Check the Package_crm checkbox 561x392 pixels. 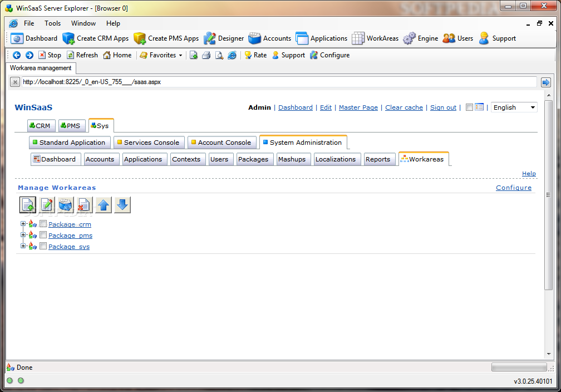(43, 224)
